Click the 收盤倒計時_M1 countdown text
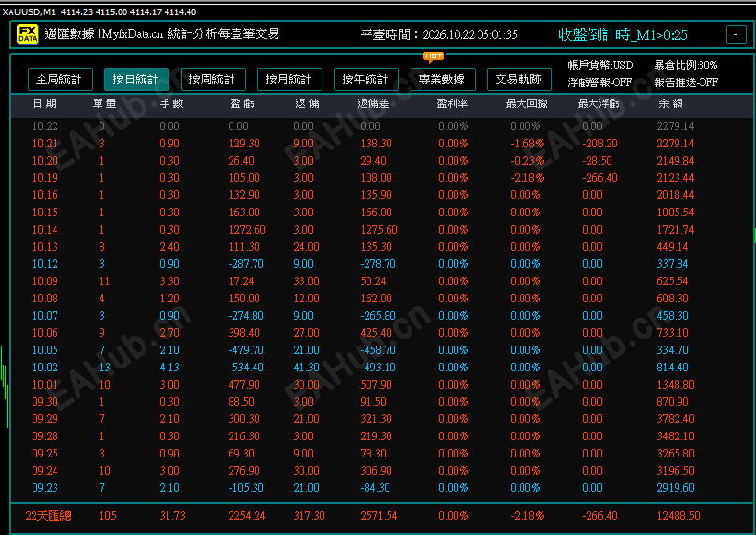This screenshot has height=535, width=756. (623, 34)
